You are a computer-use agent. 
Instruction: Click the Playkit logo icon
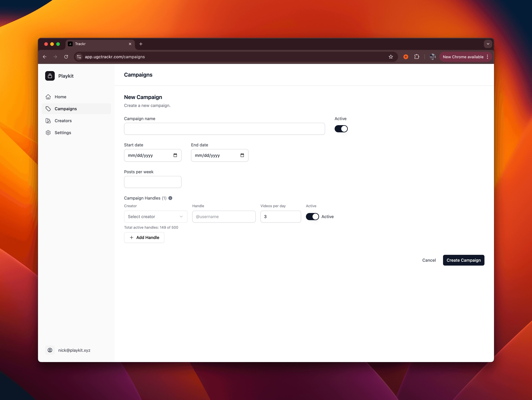[x=50, y=76]
